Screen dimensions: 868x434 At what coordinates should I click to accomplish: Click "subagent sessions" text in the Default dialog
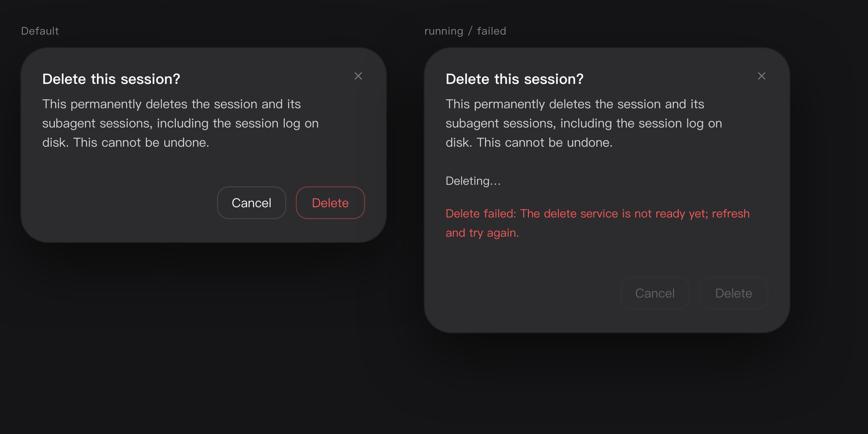95,123
